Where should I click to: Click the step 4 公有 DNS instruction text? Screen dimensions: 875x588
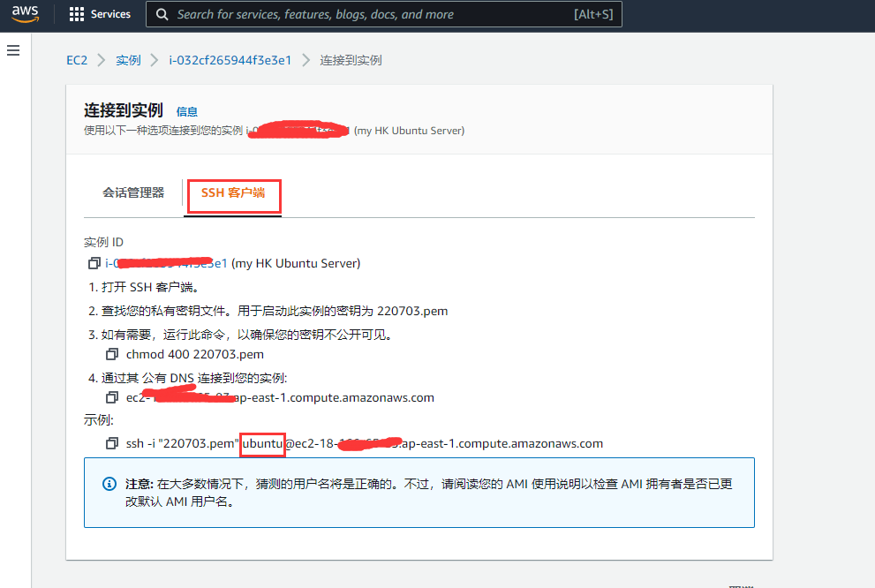pos(187,378)
